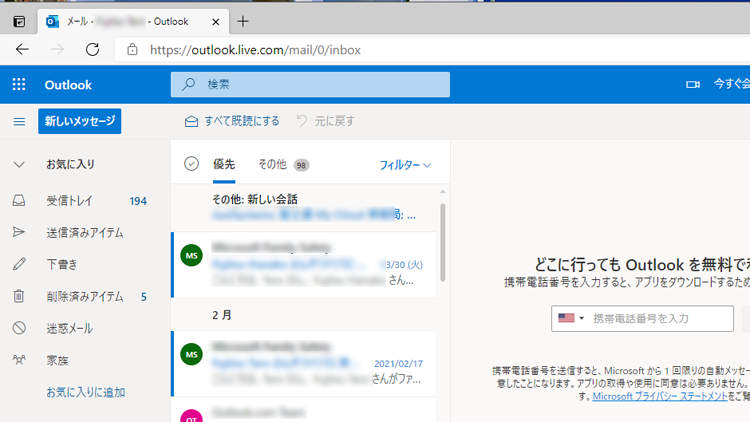
Task: Click the 2 月 month group header
Action: pos(222,315)
